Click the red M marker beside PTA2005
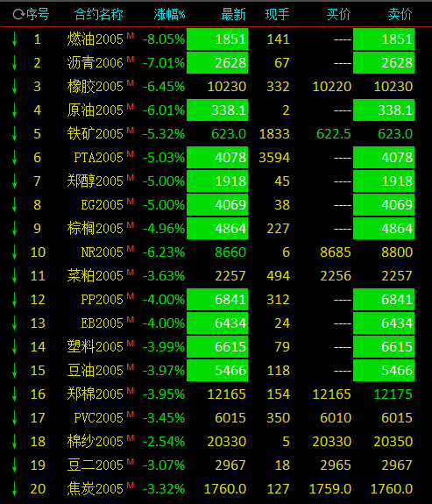 [x=131, y=154]
